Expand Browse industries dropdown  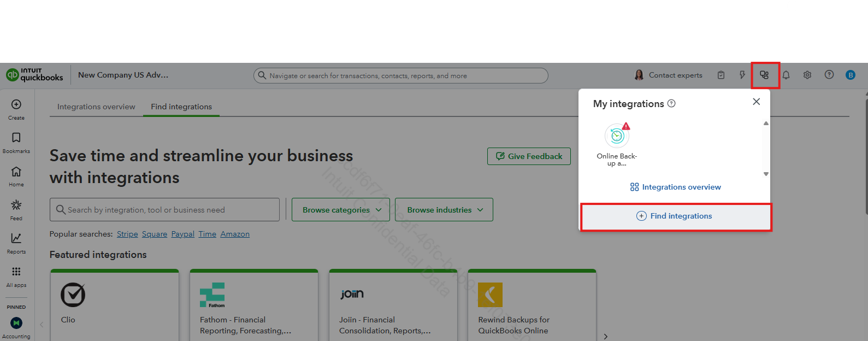(444, 210)
